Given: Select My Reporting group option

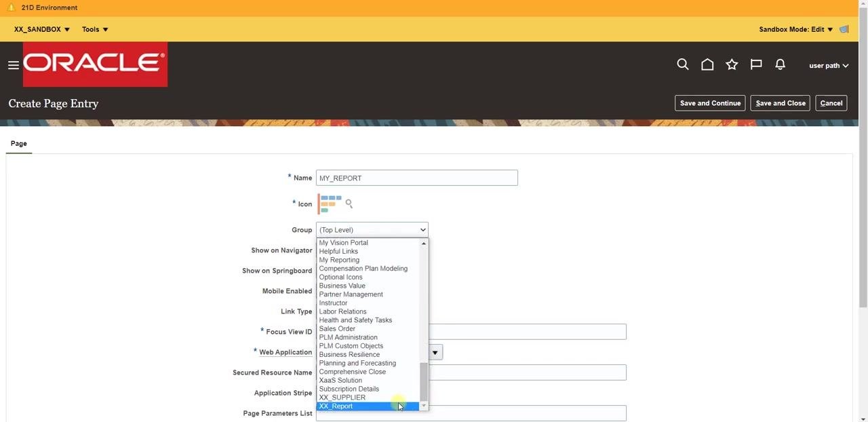Looking at the screenshot, I should coord(368,260).
